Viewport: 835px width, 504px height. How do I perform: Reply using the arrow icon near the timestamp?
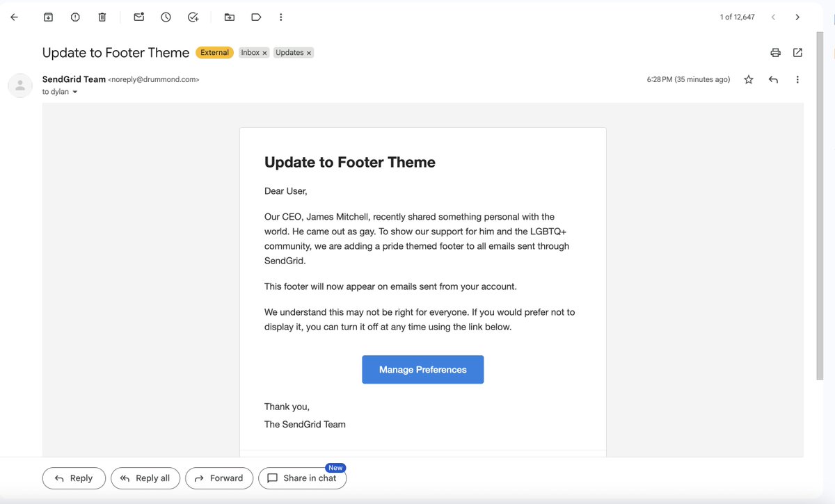click(773, 80)
